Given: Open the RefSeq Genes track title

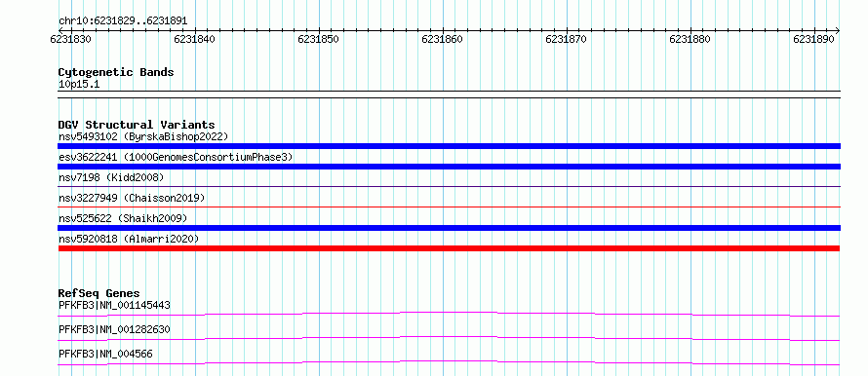Looking at the screenshot, I should (99, 293).
